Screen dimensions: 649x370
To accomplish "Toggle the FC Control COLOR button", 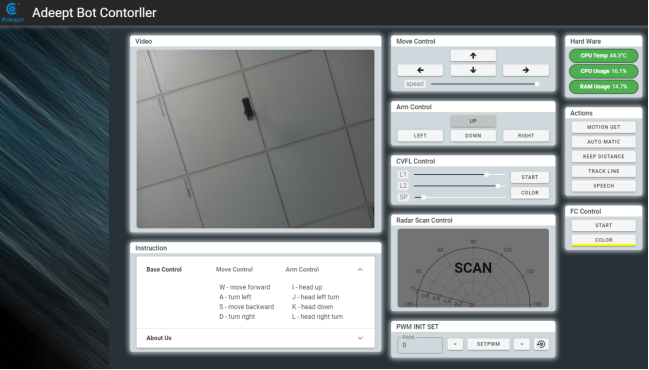I will point(603,240).
